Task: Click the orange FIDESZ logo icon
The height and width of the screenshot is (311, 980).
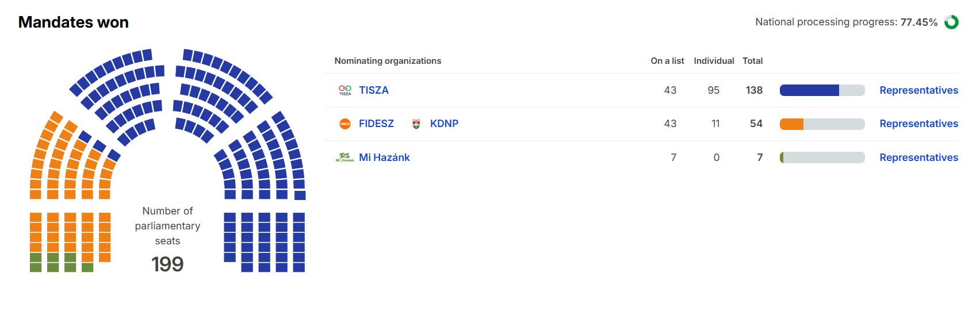Action: click(345, 124)
